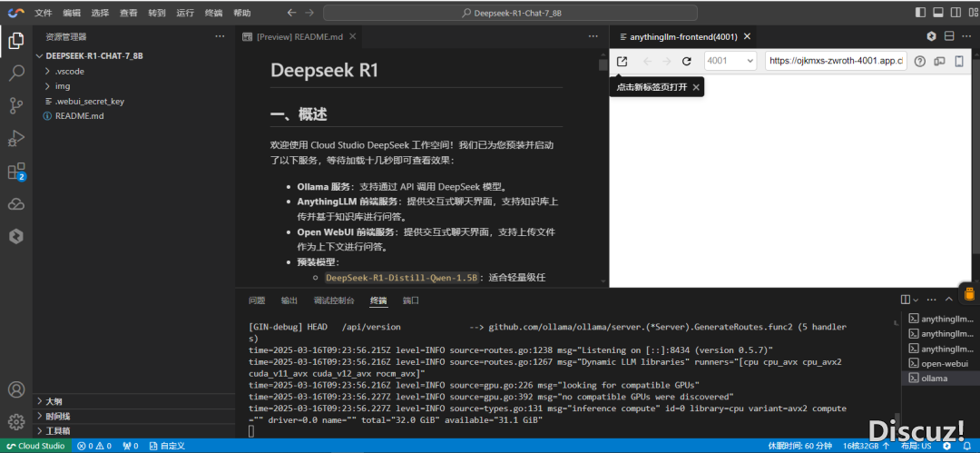This screenshot has height=453, width=980.
Task: Toggle the bottom panel layout icon
Action: (938, 13)
